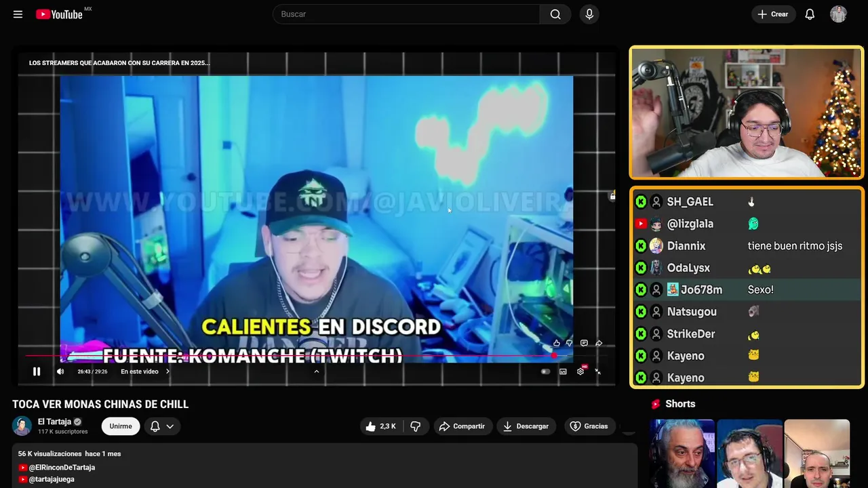Toggle the autoplay switch in player
The width and height of the screenshot is (868, 488).
pos(545,371)
